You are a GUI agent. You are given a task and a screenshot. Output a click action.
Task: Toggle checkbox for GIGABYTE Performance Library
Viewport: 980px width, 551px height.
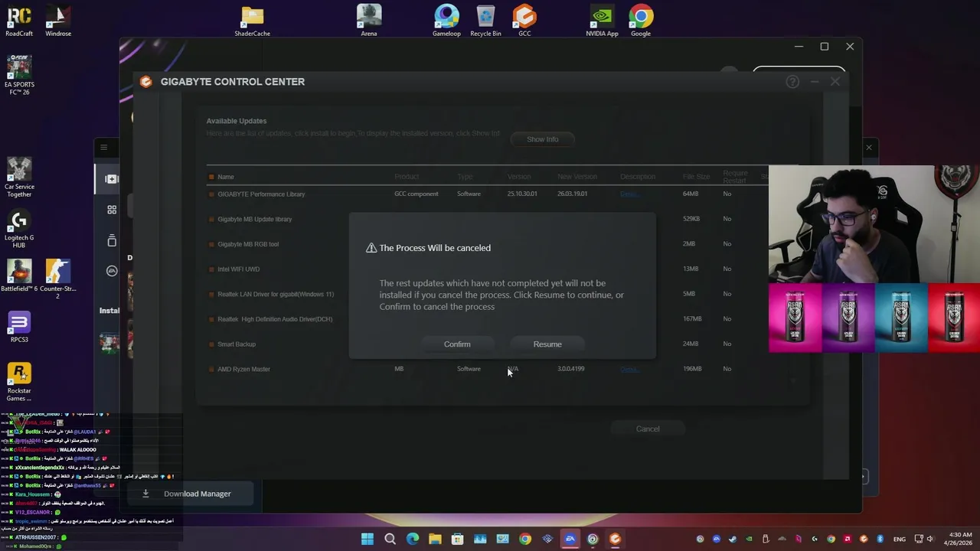tap(211, 194)
